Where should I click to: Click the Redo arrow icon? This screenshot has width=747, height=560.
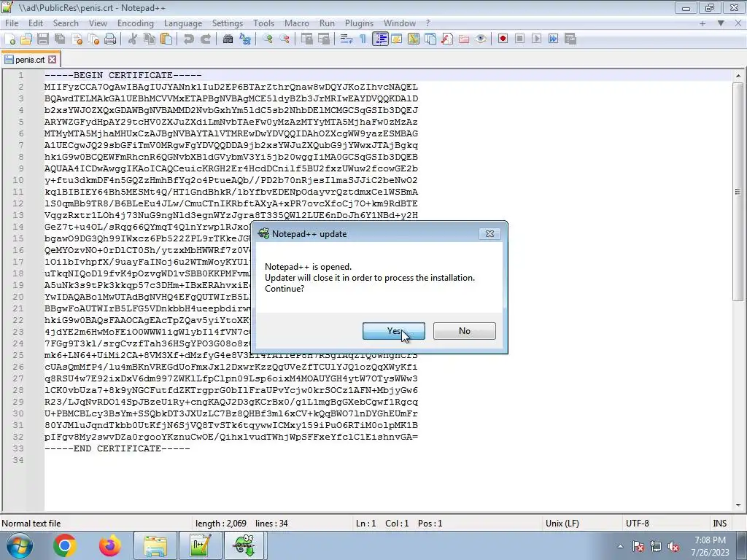pos(205,39)
